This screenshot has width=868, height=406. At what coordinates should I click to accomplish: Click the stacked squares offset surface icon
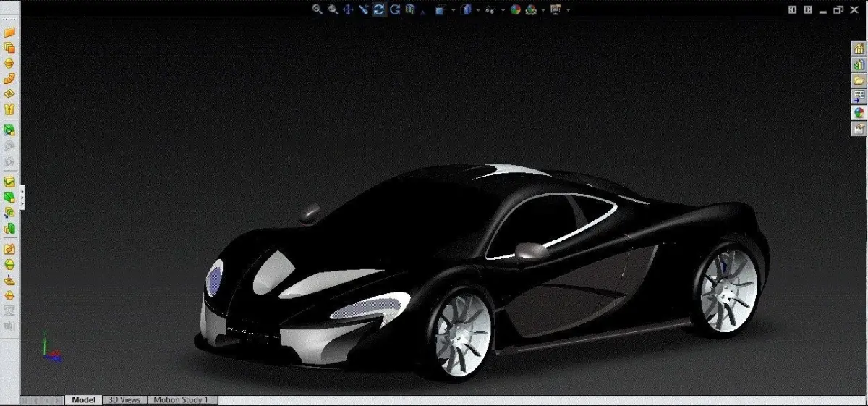pos(9,48)
